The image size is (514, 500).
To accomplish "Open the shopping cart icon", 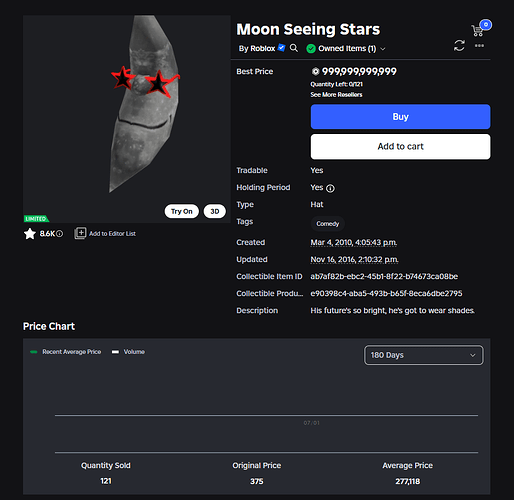I will point(478,30).
